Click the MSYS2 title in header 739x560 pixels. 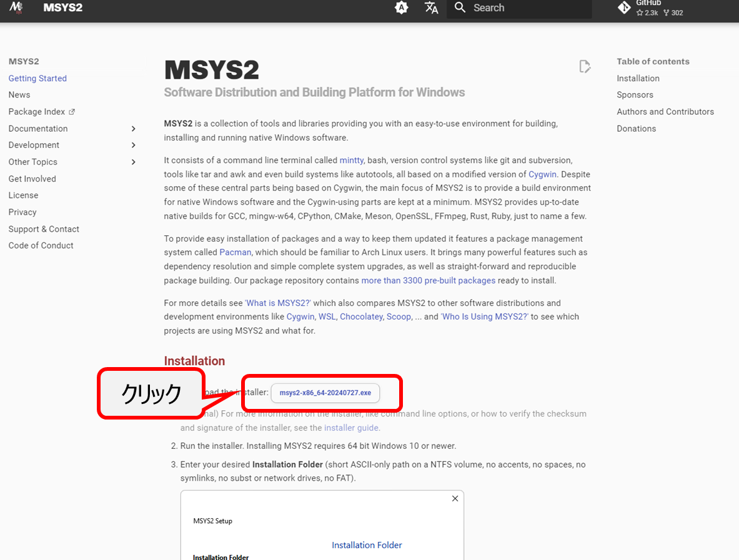click(62, 7)
